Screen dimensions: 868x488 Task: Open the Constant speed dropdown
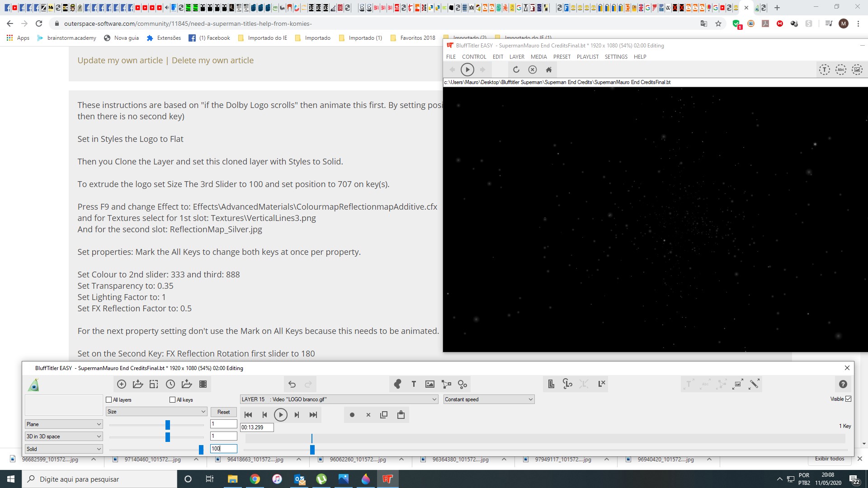tap(489, 399)
